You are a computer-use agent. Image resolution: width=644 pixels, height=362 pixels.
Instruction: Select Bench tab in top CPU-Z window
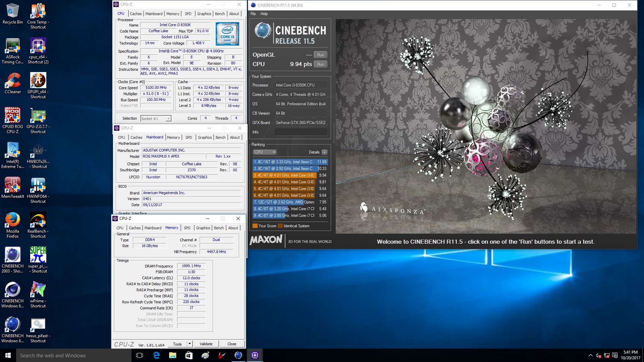220,14
